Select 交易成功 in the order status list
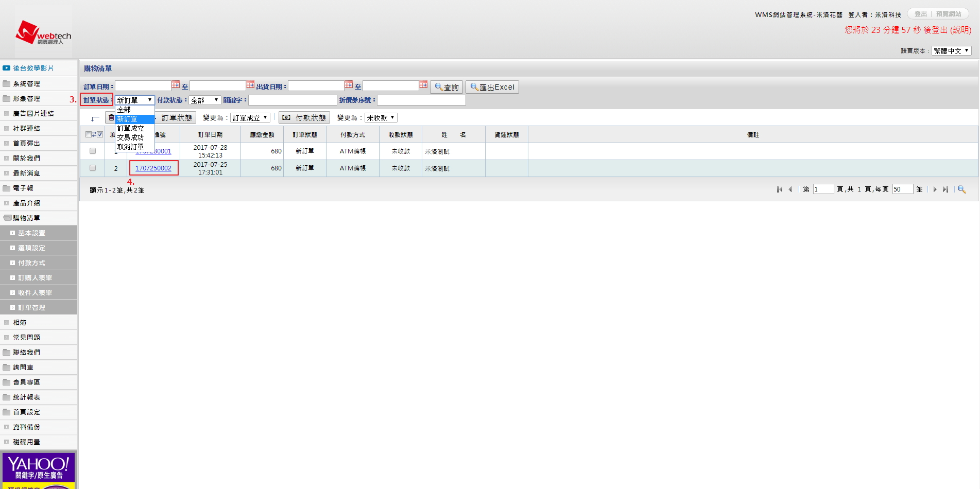The width and height of the screenshot is (980, 489). click(131, 138)
